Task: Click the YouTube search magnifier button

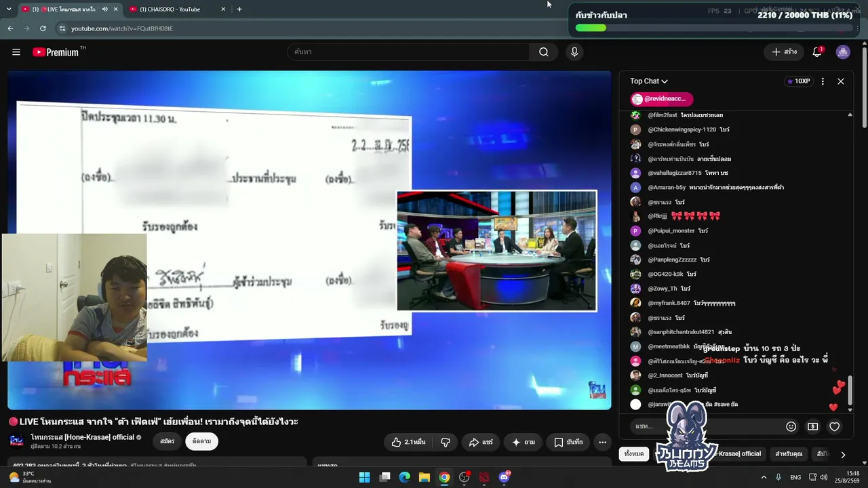Action: pos(543,52)
